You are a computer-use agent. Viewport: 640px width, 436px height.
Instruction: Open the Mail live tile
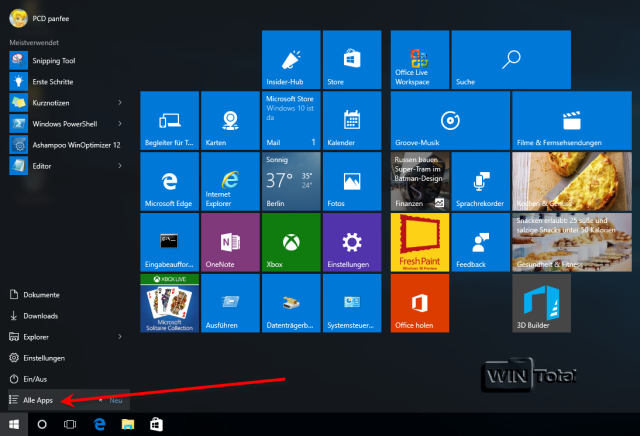pos(291,120)
